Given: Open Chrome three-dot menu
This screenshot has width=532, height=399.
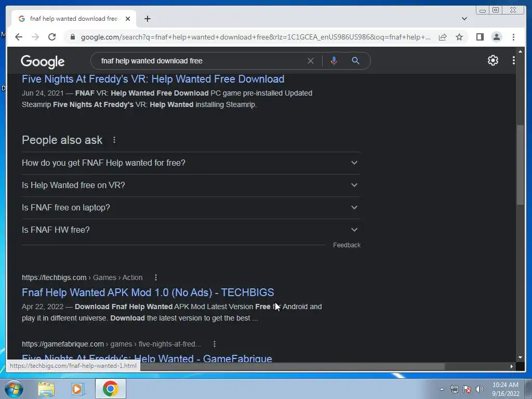Looking at the screenshot, I should [x=513, y=37].
